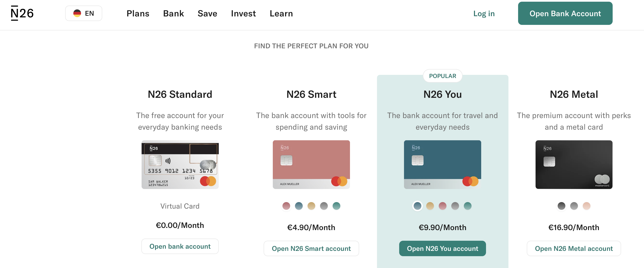Expand the Invest navigation item
Screen dimensions: 644x268
click(243, 14)
